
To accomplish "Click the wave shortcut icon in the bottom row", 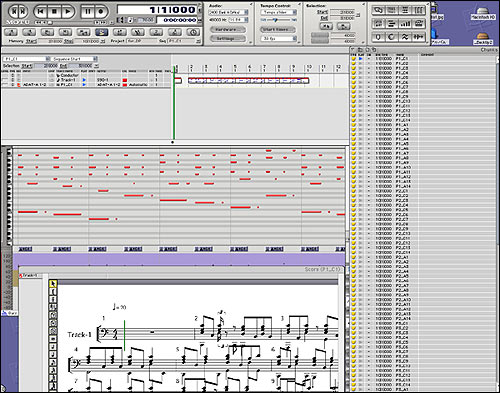I will pos(405,37).
